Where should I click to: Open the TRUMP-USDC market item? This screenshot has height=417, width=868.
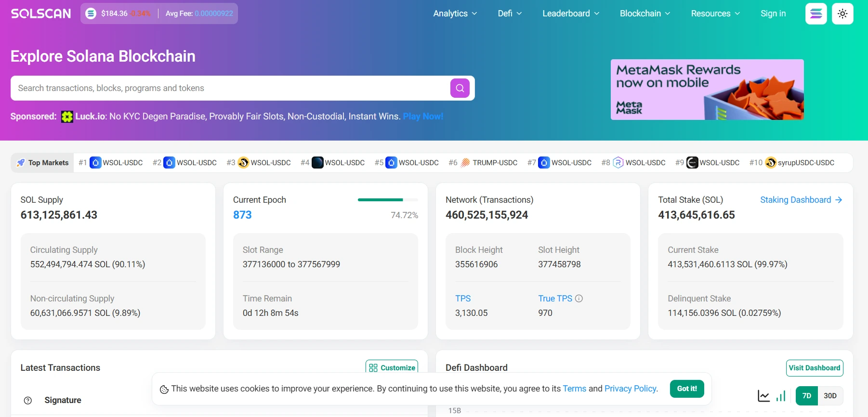pos(488,163)
